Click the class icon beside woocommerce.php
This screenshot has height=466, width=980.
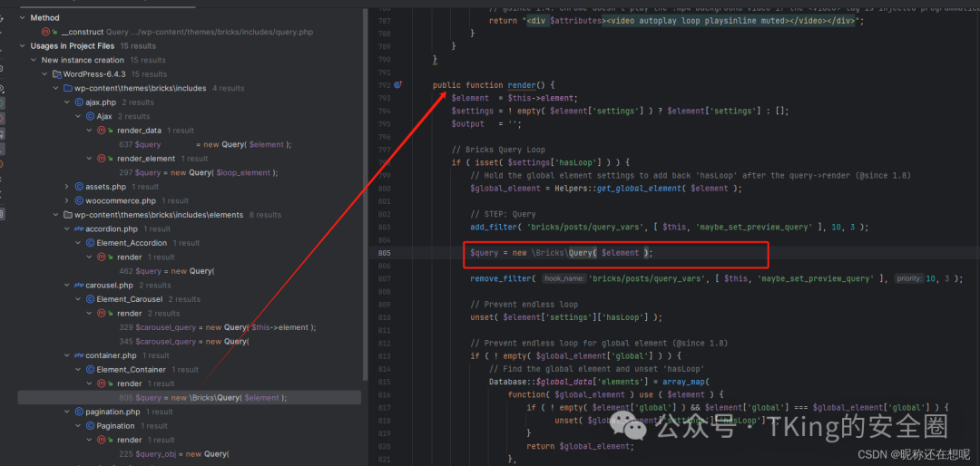(x=79, y=200)
